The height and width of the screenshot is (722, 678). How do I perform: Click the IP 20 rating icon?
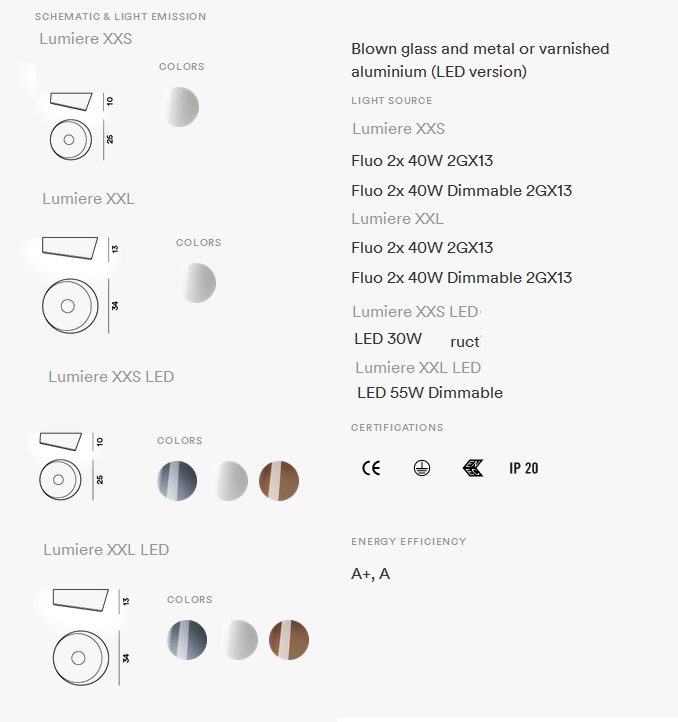pos(524,468)
